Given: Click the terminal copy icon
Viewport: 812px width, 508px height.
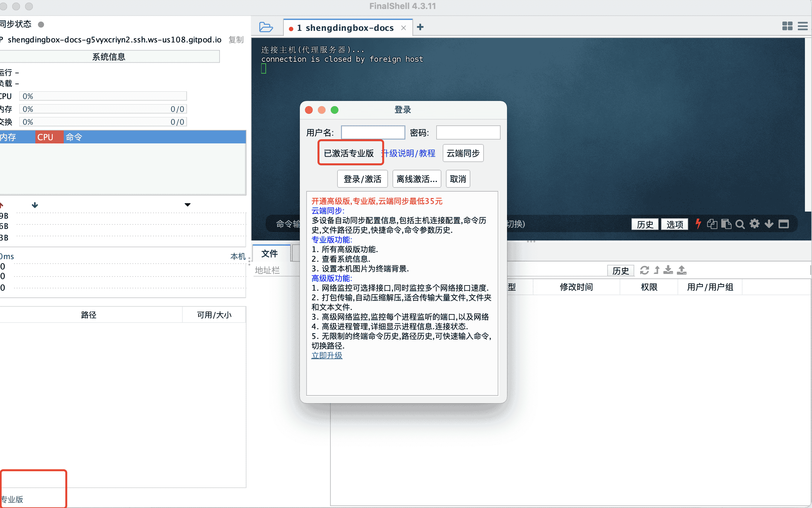Looking at the screenshot, I should (x=712, y=224).
